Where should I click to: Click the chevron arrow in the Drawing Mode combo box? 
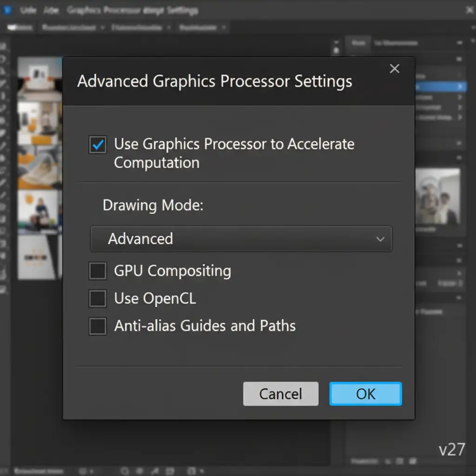coord(380,239)
